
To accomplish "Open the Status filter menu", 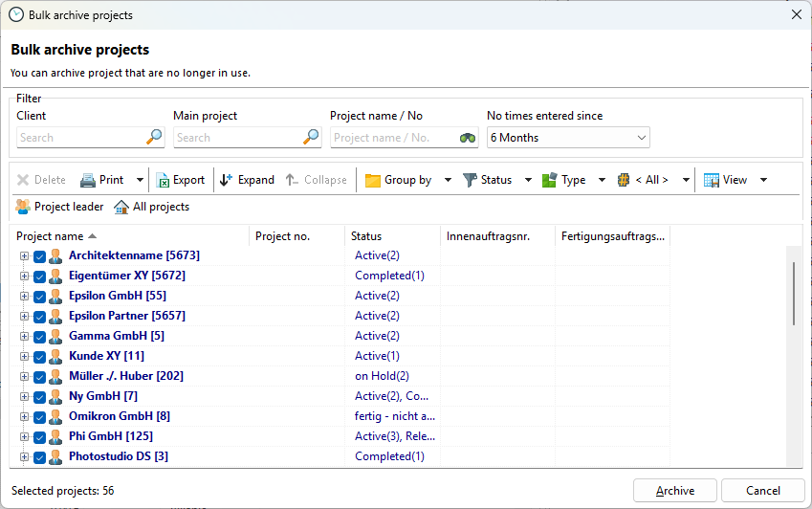I will [528, 180].
